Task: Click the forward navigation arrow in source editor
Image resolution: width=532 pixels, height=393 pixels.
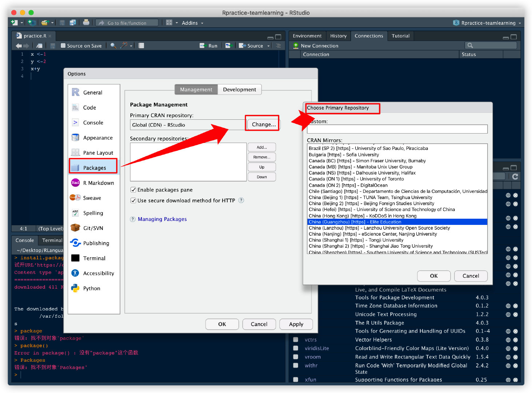Action: pos(26,46)
